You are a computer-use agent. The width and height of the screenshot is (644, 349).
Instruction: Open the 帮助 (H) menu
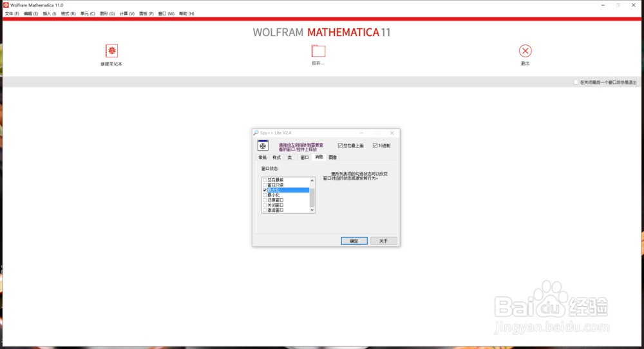(x=187, y=14)
